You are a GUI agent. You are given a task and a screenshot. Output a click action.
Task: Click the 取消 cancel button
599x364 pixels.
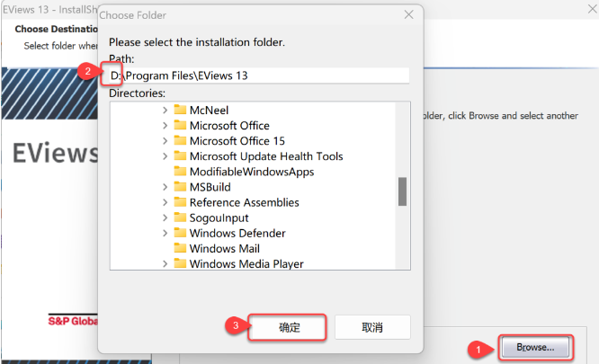[372, 327]
